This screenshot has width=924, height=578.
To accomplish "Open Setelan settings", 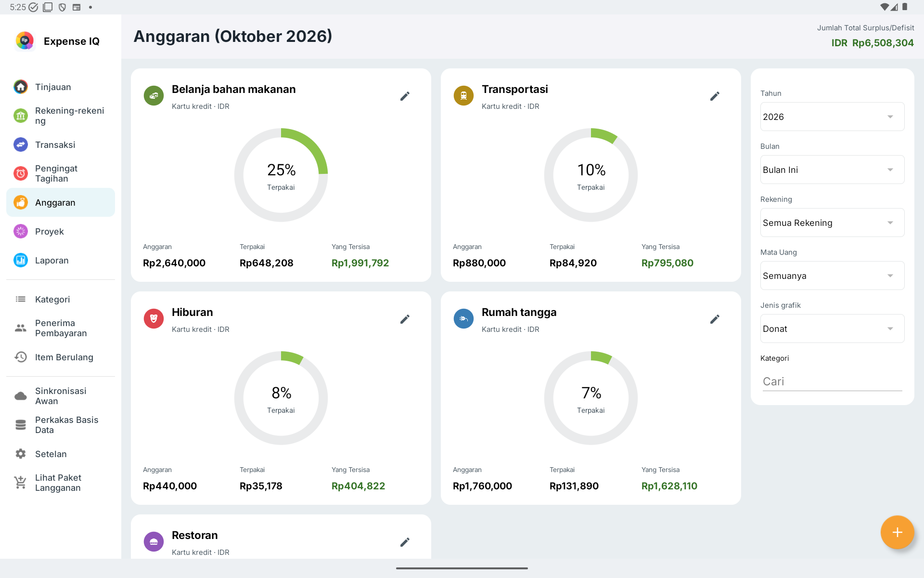I will [x=61, y=454].
